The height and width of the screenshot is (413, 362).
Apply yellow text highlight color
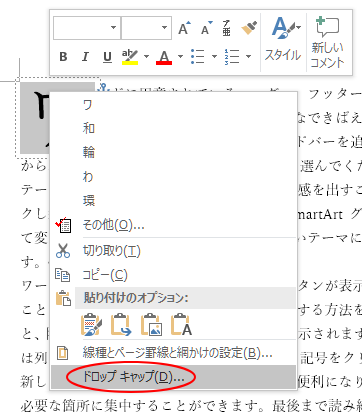[x=130, y=57]
